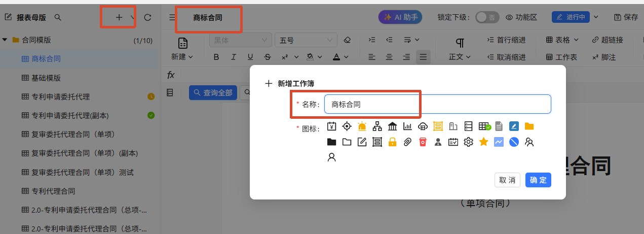This screenshot has width=644, height=234.
Task: Select the golden padlock icon
Action: [393, 142]
